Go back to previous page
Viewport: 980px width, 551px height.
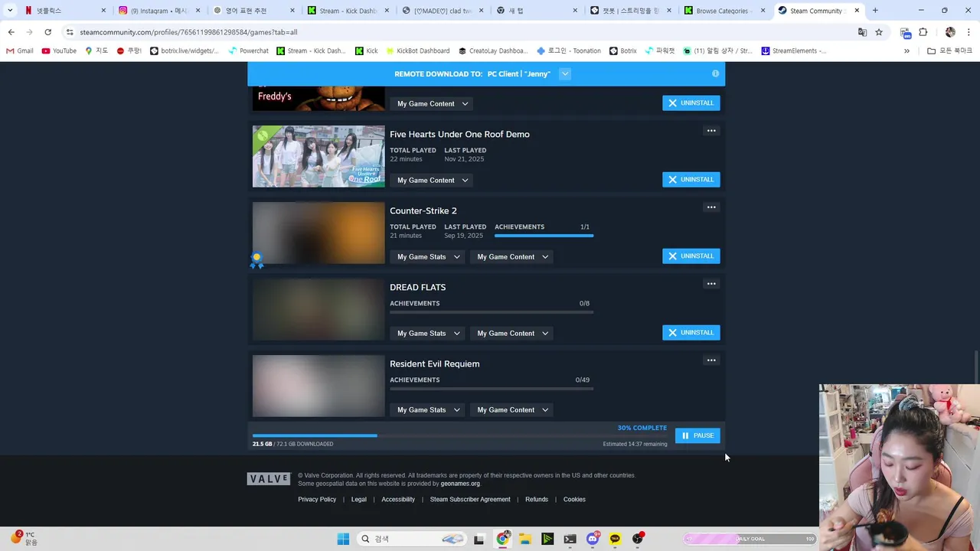(11, 32)
